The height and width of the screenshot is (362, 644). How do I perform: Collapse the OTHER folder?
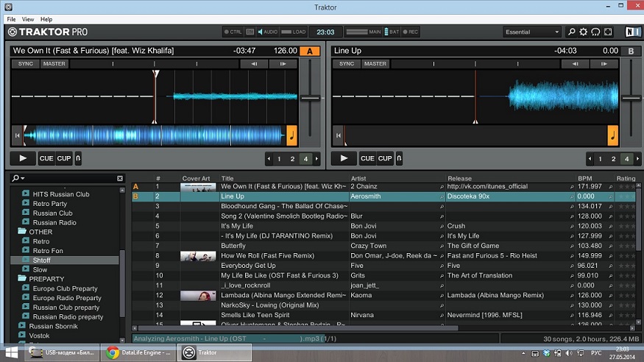(x=22, y=232)
